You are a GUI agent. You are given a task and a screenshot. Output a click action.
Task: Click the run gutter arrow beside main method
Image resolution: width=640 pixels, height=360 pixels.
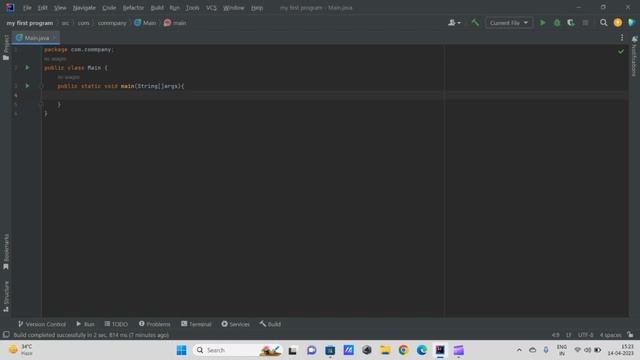click(27, 86)
